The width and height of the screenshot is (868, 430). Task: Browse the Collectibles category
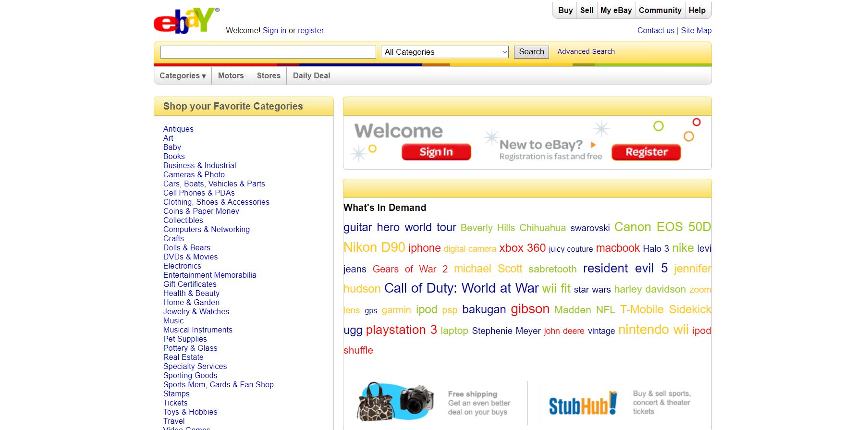point(183,220)
